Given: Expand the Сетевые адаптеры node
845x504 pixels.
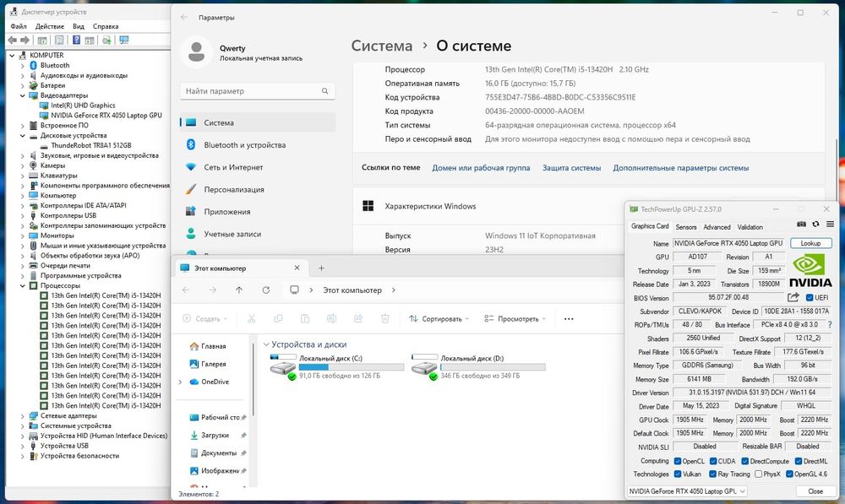Looking at the screenshot, I should click(23, 416).
